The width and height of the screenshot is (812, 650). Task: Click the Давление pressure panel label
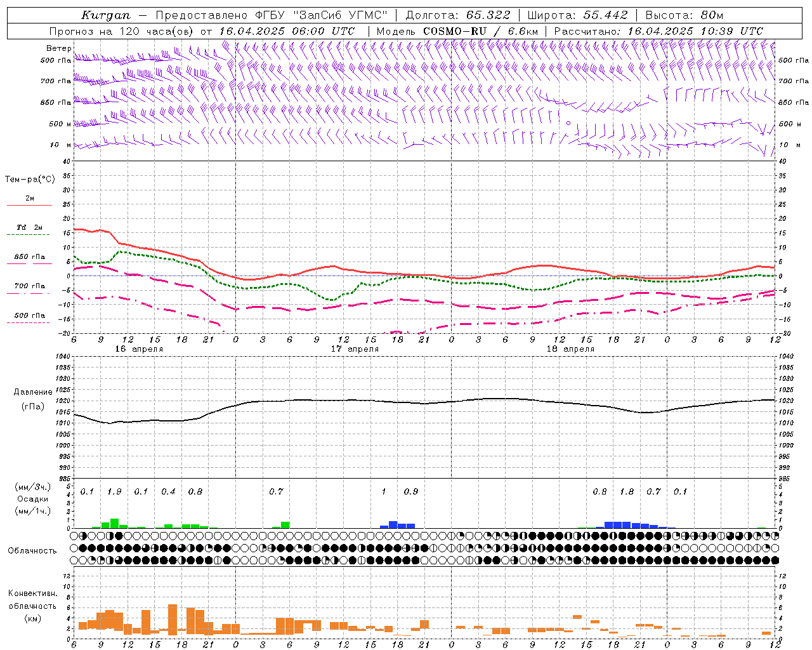pyautogui.click(x=33, y=392)
